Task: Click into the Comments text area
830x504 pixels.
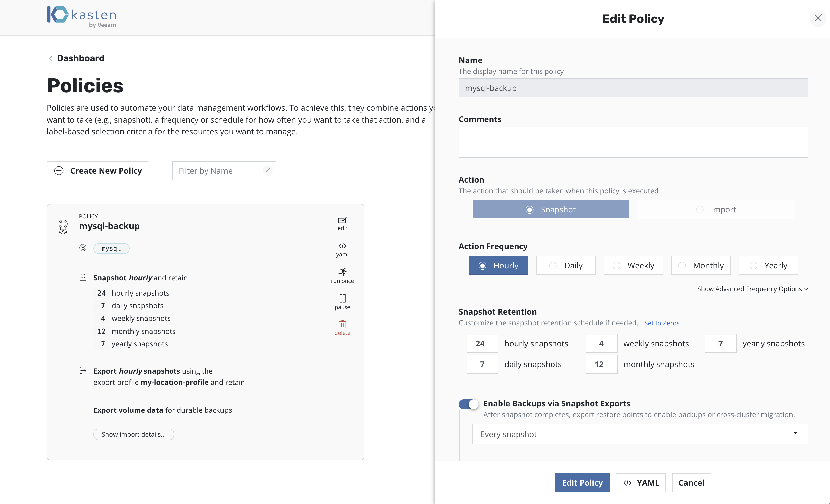Action: pos(633,142)
